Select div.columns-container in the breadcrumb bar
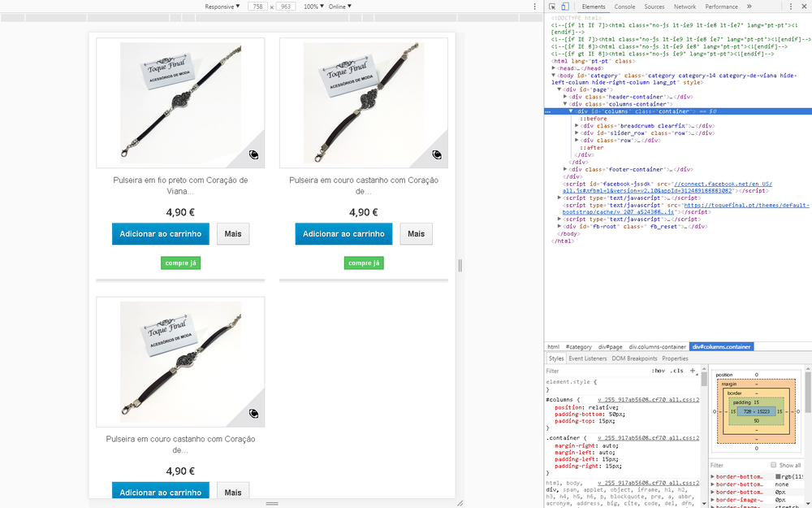The height and width of the screenshot is (508, 812). click(x=657, y=347)
